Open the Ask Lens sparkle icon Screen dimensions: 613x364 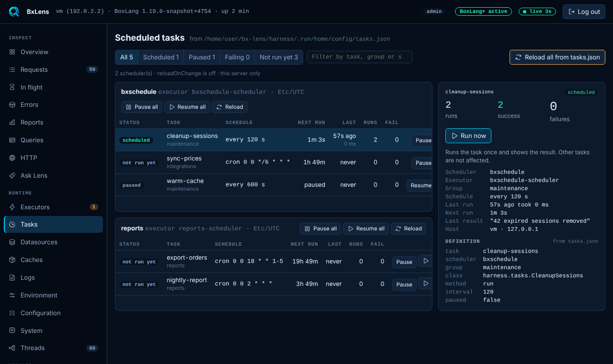[12, 175]
